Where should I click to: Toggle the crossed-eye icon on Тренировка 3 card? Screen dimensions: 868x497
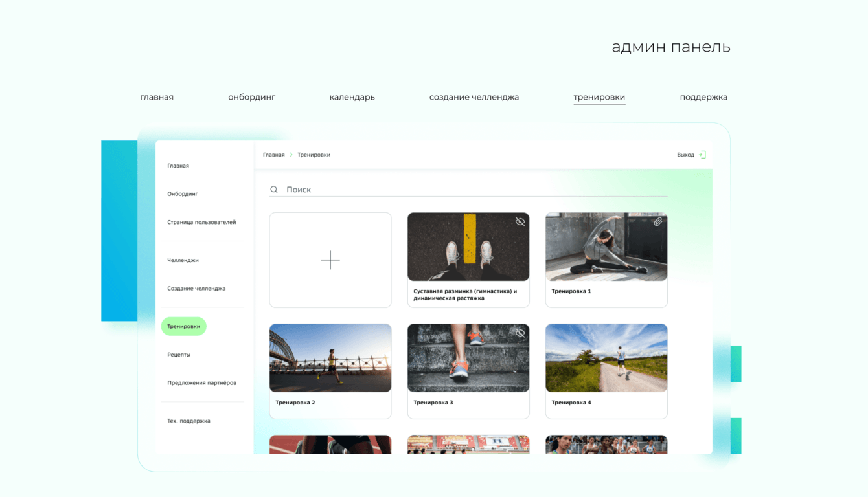(520, 333)
